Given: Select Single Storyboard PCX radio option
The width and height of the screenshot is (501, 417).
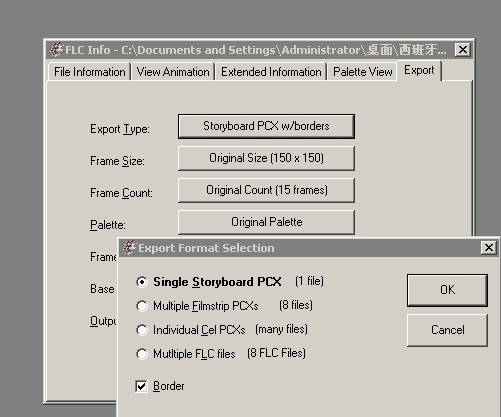Looking at the screenshot, I should (x=142, y=282).
